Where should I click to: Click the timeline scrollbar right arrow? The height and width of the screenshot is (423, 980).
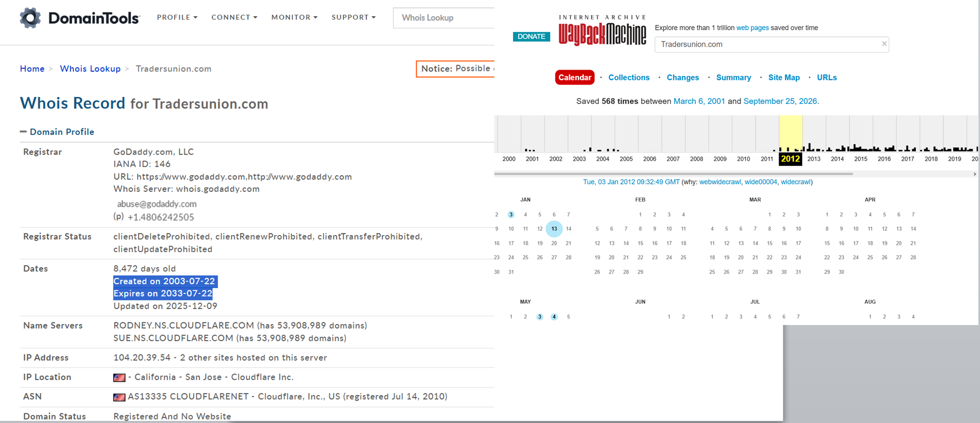[x=975, y=174]
